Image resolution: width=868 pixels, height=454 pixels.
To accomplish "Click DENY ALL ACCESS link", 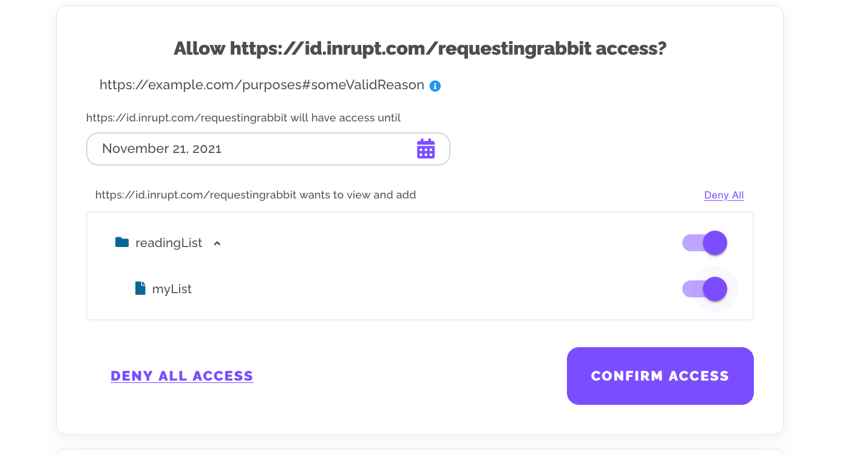I will pos(182,376).
